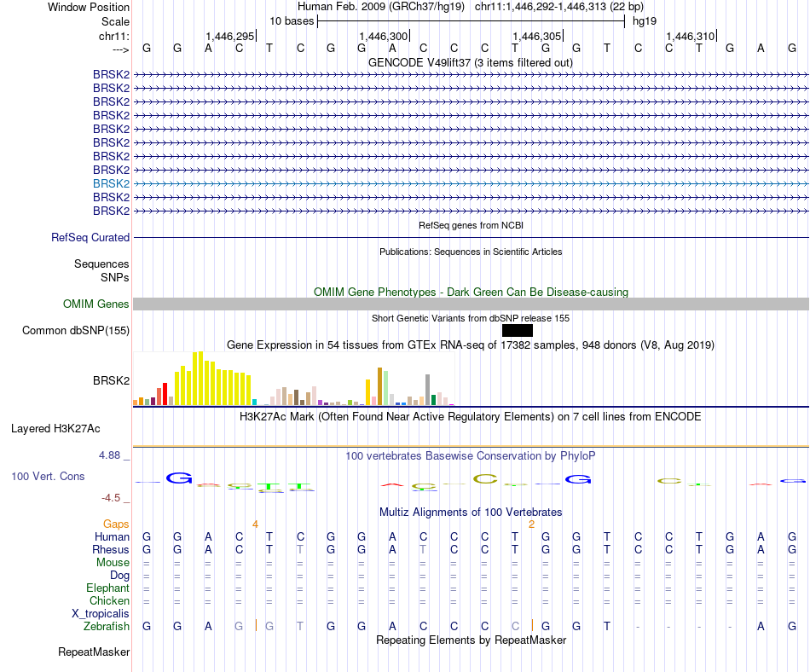Viewport: 810px width, 672px height.
Task: Click 'Multiz Alignments of 100 Vertebrates' title
Action: tap(471, 512)
